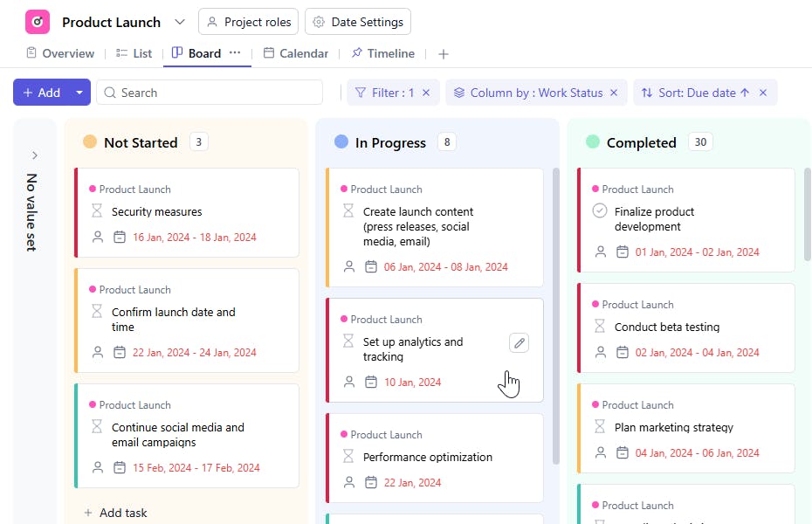Switch to the Timeline tab
Viewport: 812px width, 524px height.
pos(382,53)
